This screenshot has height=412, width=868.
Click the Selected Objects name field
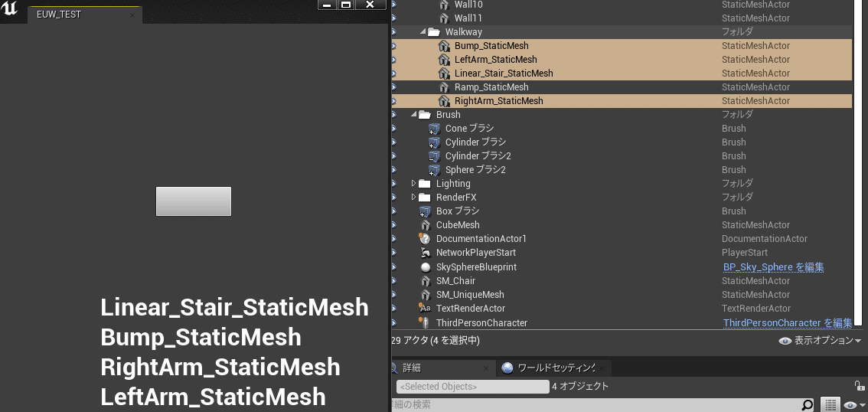(472, 387)
